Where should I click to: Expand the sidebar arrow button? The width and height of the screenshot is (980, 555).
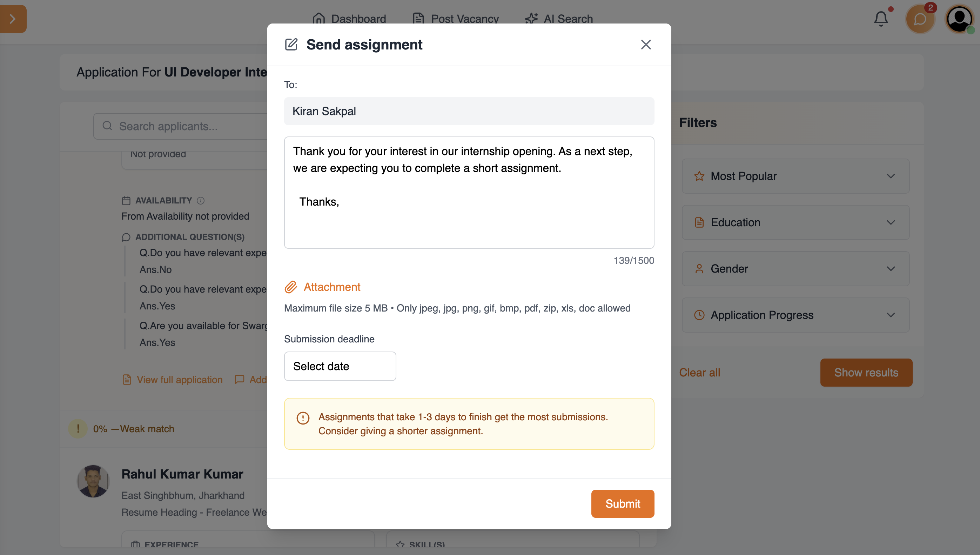(x=13, y=19)
